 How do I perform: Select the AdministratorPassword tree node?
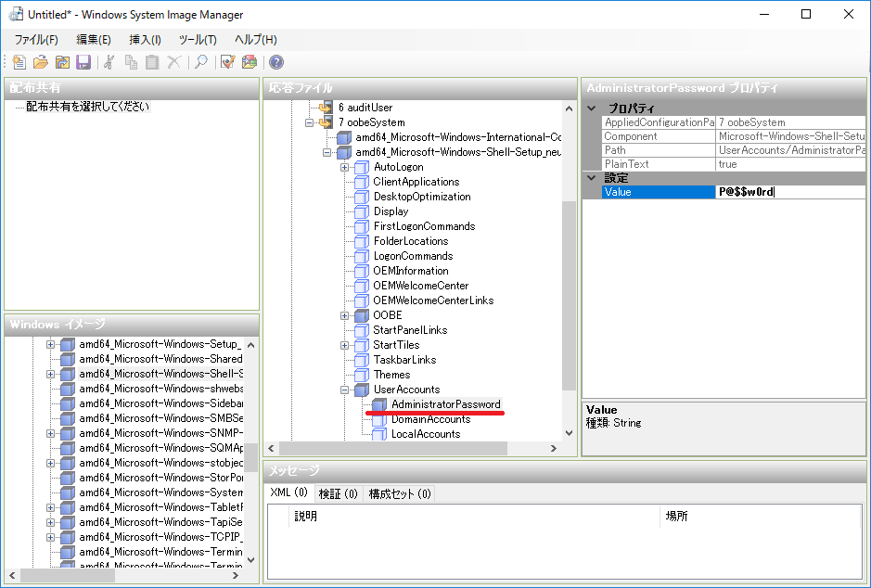click(445, 404)
